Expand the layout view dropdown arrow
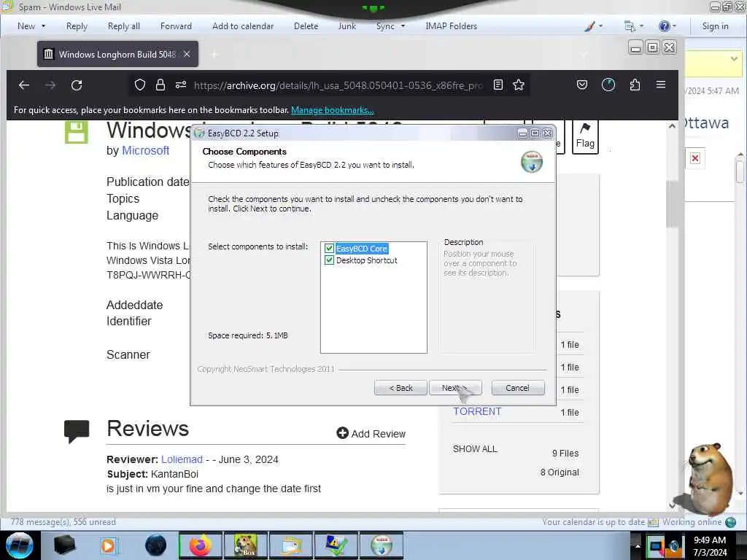Screen dimensions: 747x560 pos(641,26)
